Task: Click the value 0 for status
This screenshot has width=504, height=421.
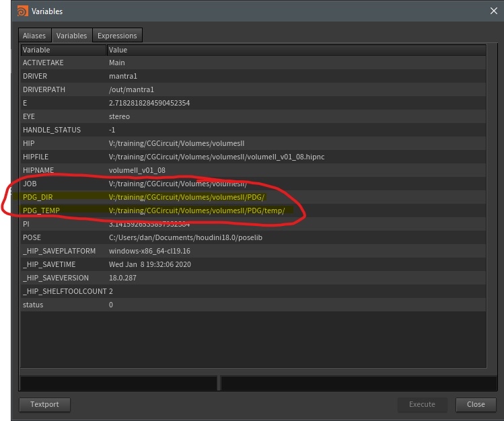Action: [x=111, y=305]
